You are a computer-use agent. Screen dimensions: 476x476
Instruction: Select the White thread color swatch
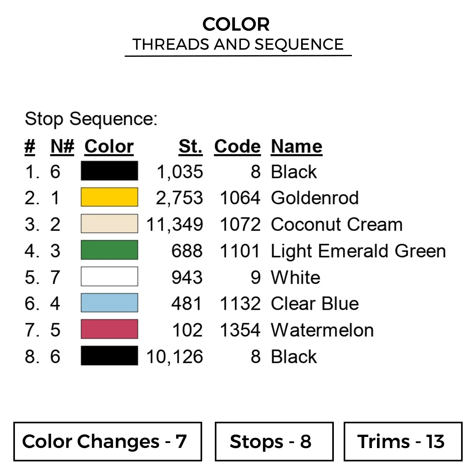(109, 276)
